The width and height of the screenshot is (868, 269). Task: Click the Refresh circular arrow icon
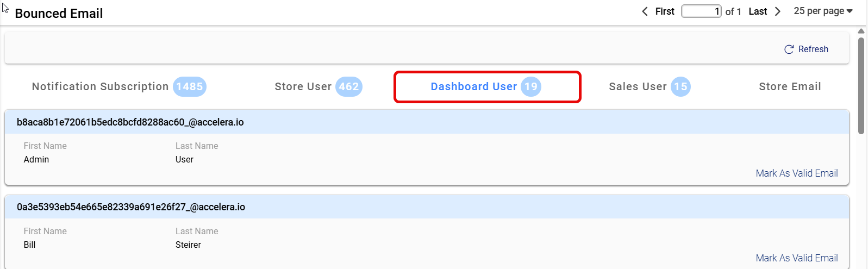point(789,49)
